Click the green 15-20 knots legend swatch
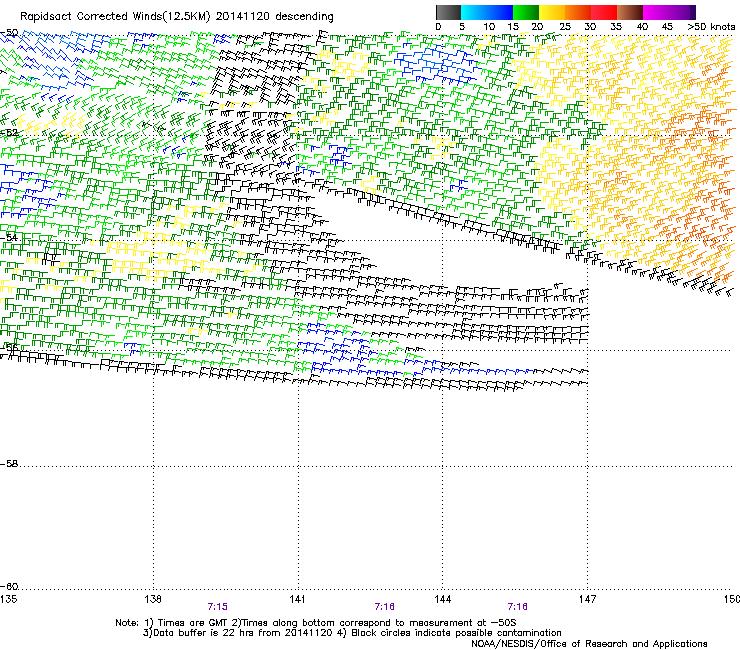Viewport: 740px width, 650px height. click(526, 12)
